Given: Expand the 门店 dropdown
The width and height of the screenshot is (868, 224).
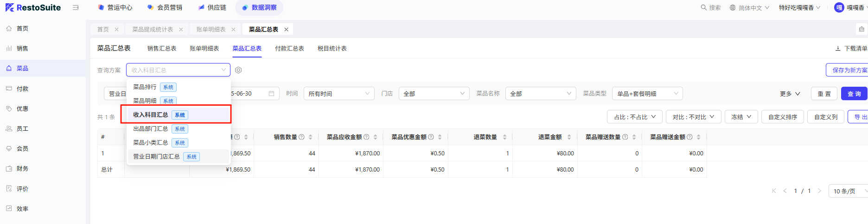Looking at the screenshot, I should pos(433,94).
